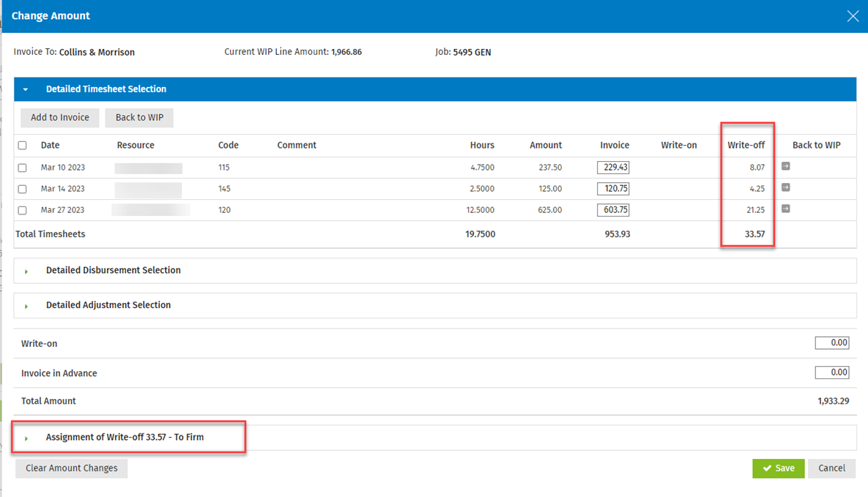
Task: Click the 8.07 write-off value
Action: (757, 167)
